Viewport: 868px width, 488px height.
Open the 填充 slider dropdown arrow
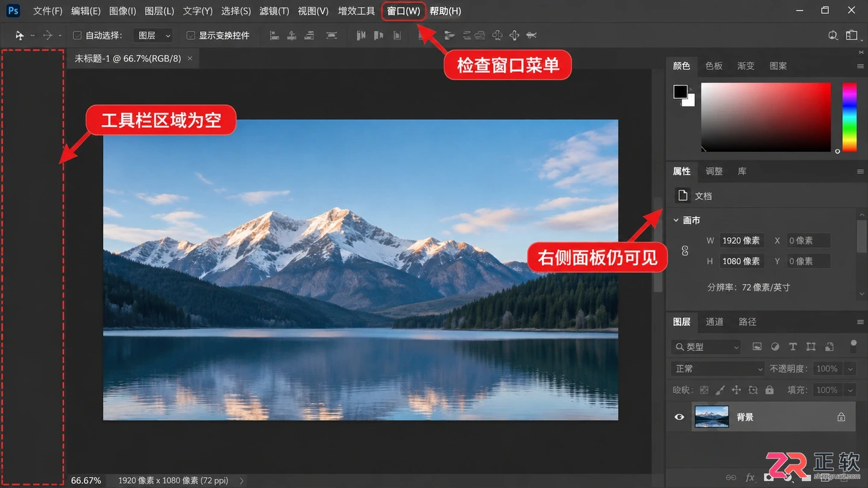point(851,390)
